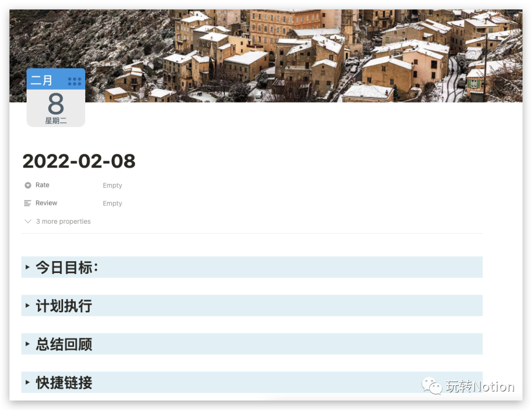Image resolution: width=532 pixels, height=410 pixels.
Task: Click the chevron beside 3 more properties
Action: coord(28,221)
